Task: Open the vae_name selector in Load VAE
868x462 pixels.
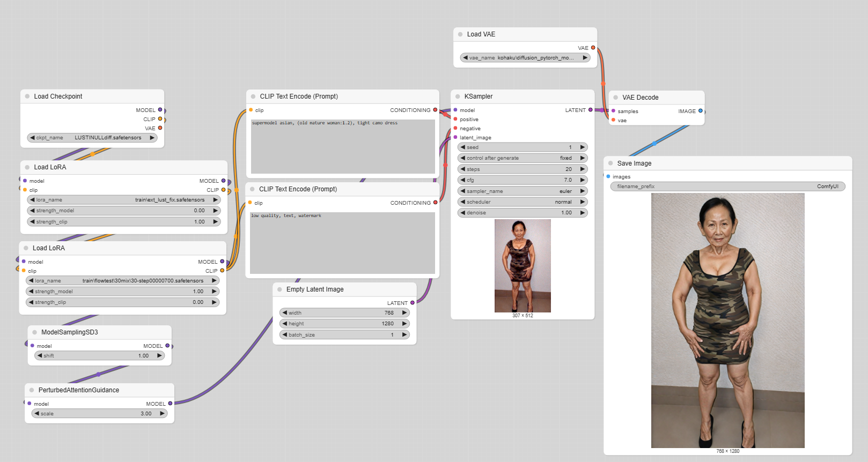Action: tap(525, 58)
